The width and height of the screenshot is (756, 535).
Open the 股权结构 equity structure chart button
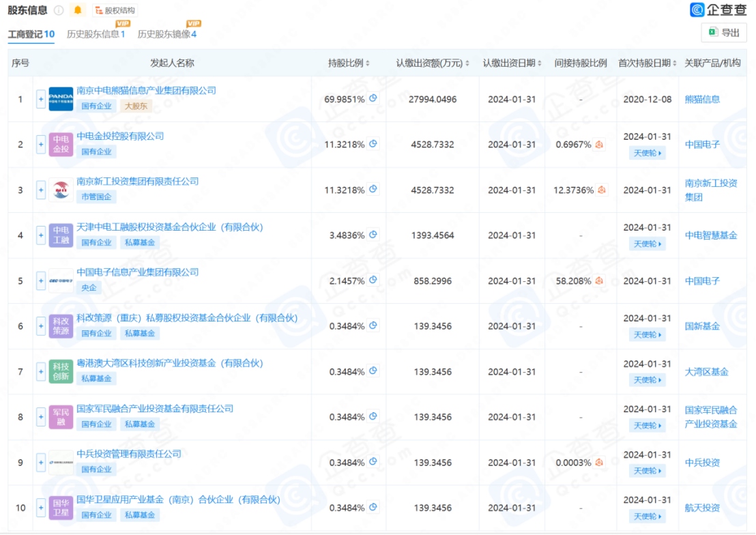pyautogui.click(x=115, y=10)
